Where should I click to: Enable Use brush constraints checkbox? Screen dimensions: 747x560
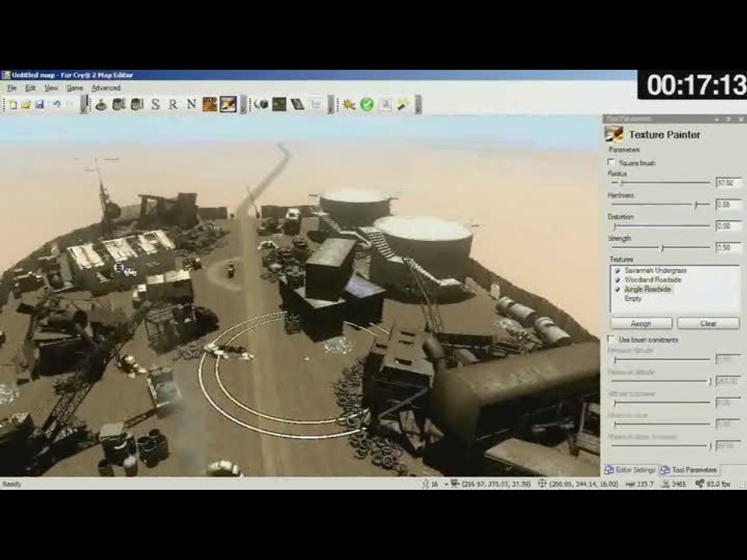[x=612, y=340]
